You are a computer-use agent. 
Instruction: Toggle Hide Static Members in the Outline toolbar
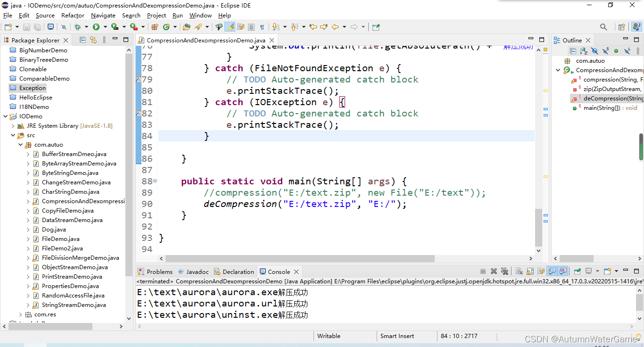click(x=605, y=50)
